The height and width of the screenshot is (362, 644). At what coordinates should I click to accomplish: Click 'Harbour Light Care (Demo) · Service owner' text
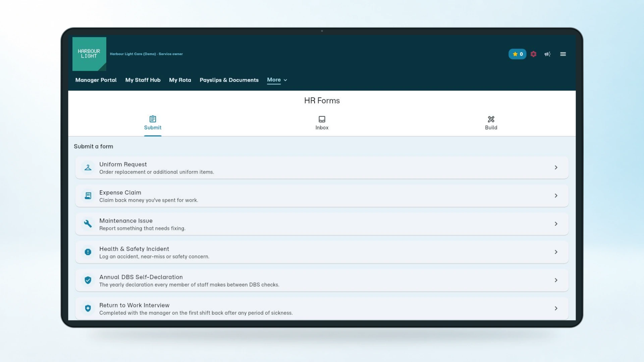coord(146,54)
